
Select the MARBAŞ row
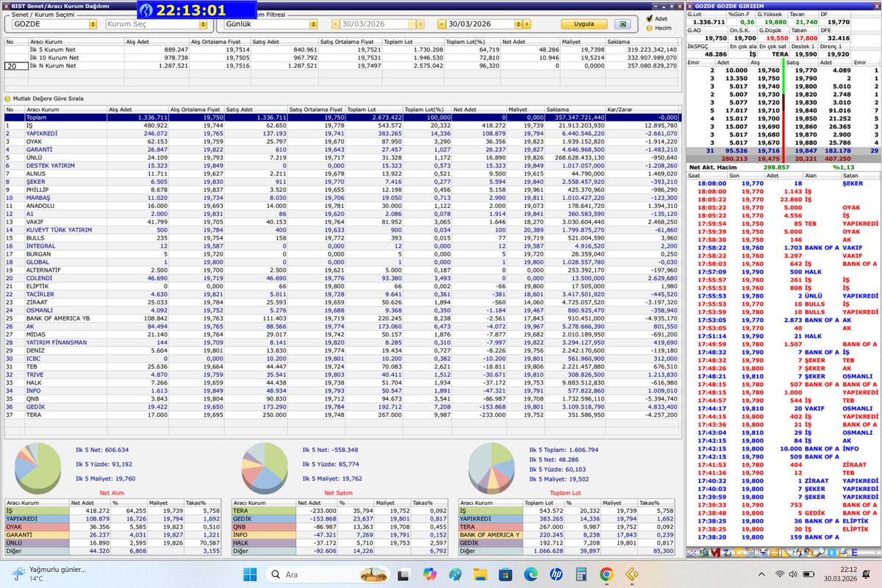tap(343, 198)
